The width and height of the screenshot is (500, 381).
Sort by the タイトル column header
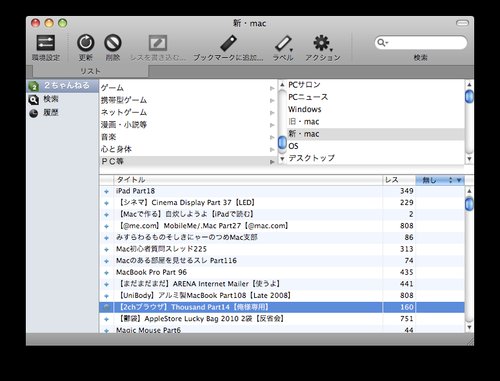coord(248,180)
